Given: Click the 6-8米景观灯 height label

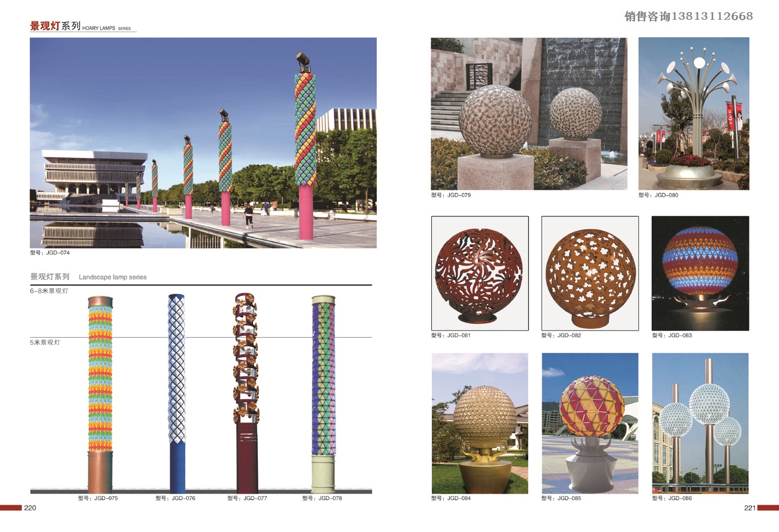Looking at the screenshot, I should (x=49, y=291).
